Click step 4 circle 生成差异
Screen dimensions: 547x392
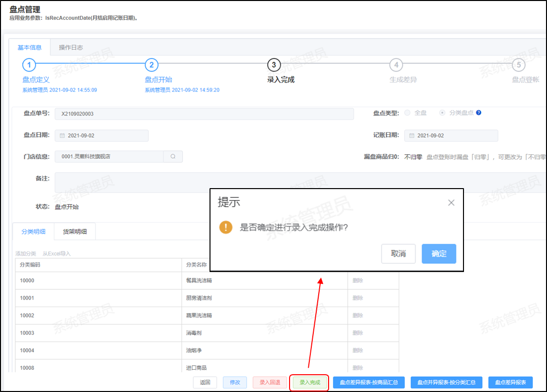396,65
